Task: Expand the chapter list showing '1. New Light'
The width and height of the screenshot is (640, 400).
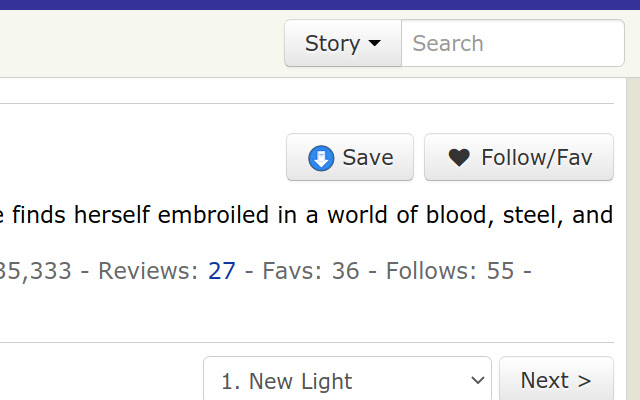Action: [x=347, y=381]
